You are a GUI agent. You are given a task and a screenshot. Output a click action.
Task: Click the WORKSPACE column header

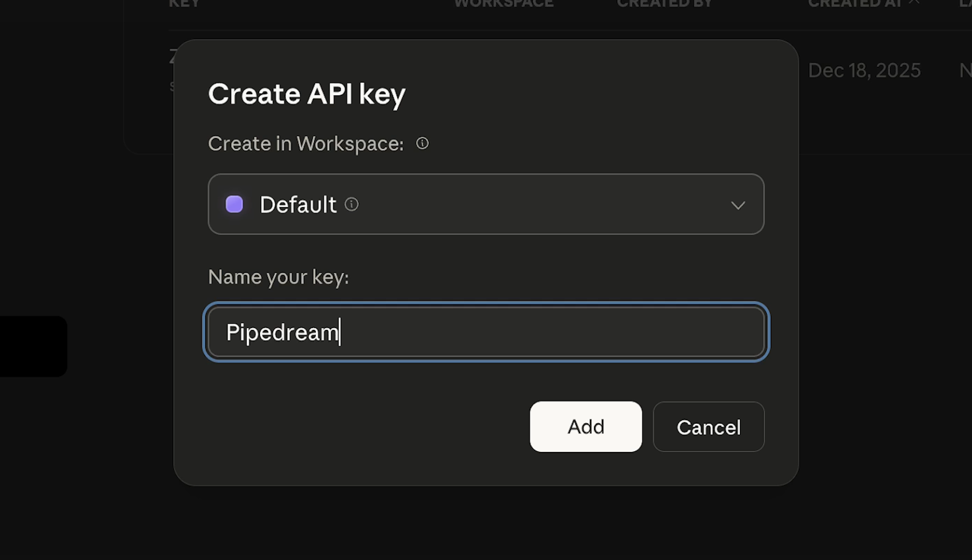(x=503, y=3)
